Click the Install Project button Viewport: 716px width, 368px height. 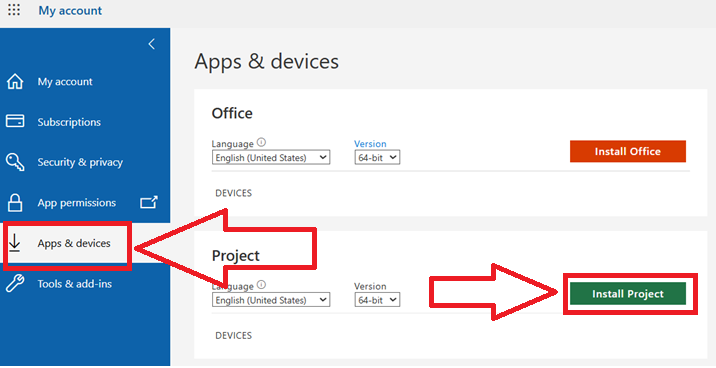pyautogui.click(x=628, y=294)
